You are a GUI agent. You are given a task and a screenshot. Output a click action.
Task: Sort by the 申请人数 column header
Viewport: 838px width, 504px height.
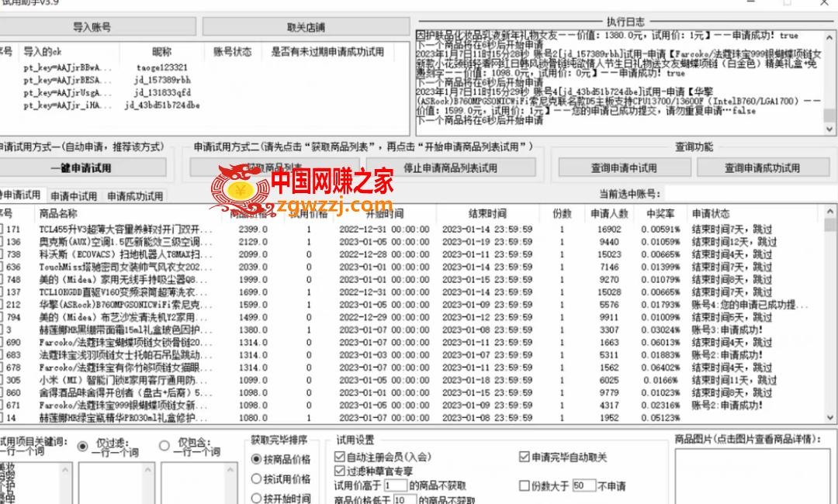point(609,213)
